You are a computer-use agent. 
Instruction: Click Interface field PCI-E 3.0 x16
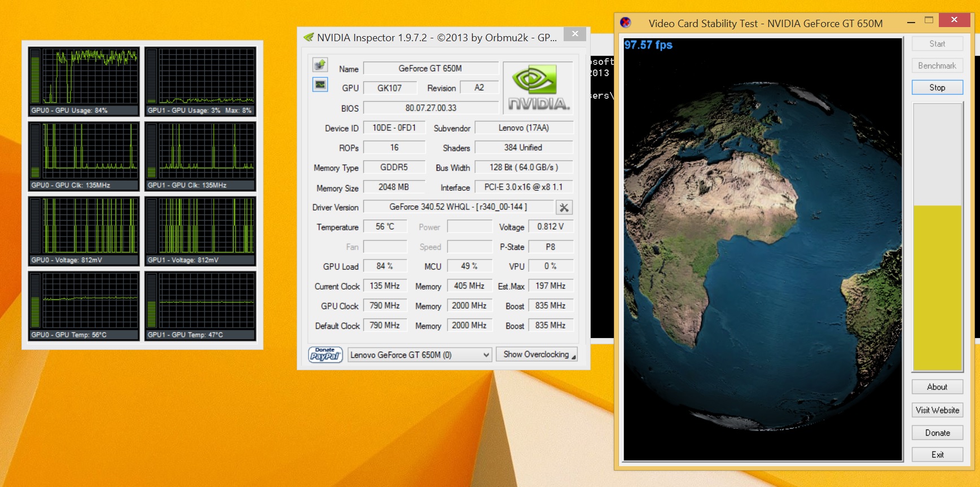pyautogui.click(x=524, y=187)
